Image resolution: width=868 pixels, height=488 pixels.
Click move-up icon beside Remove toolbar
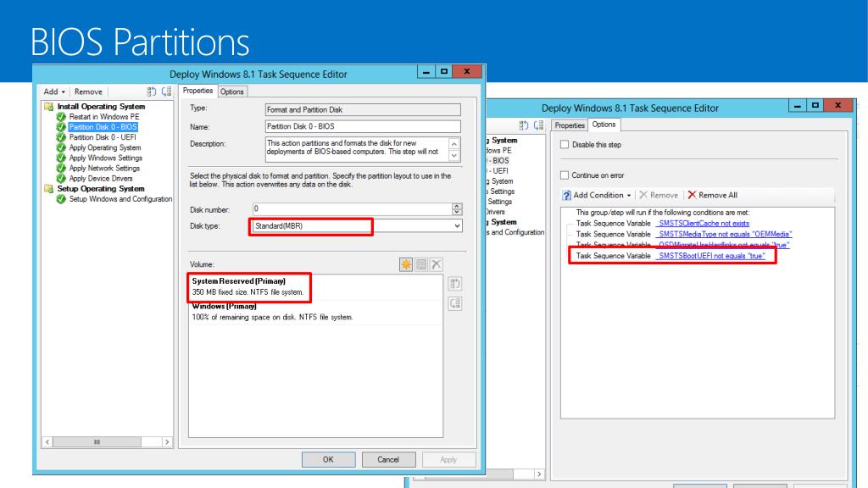pyautogui.click(x=151, y=91)
